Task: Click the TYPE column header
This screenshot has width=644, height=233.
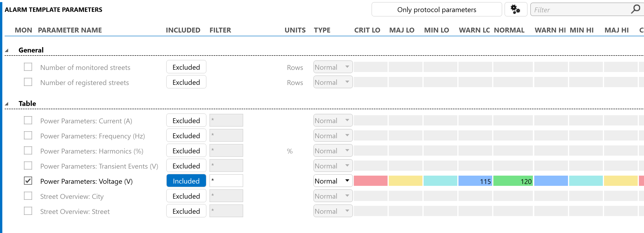Action: click(322, 30)
